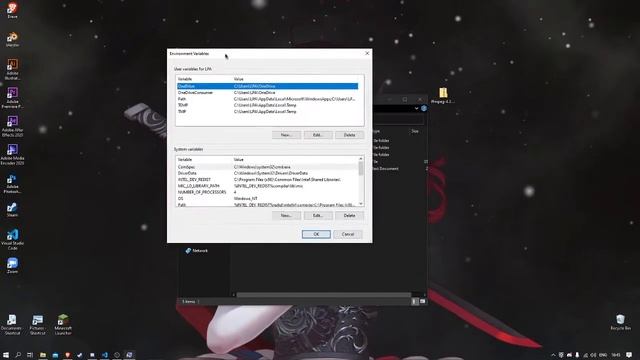The height and width of the screenshot is (360, 640).
Task: Open the Adobe Illustrator desktop icon
Action: point(12,69)
